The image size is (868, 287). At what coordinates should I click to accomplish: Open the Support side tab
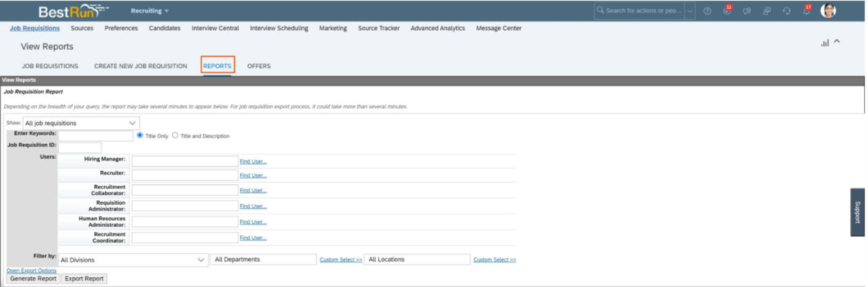click(858, 212)
